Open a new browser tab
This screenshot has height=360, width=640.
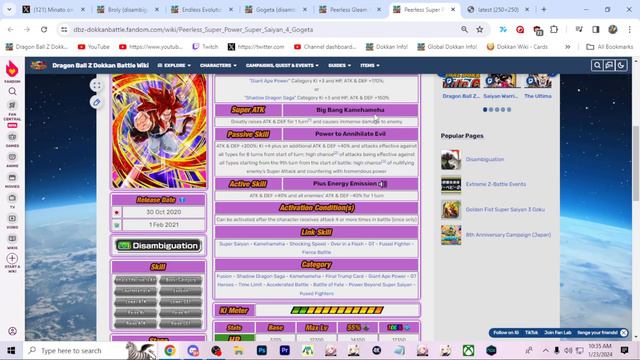coord(544,9)
